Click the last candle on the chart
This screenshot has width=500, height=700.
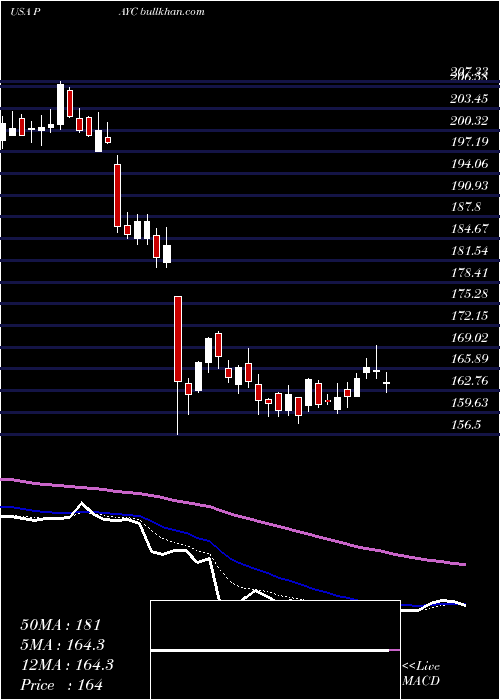(x=387, y=382)
